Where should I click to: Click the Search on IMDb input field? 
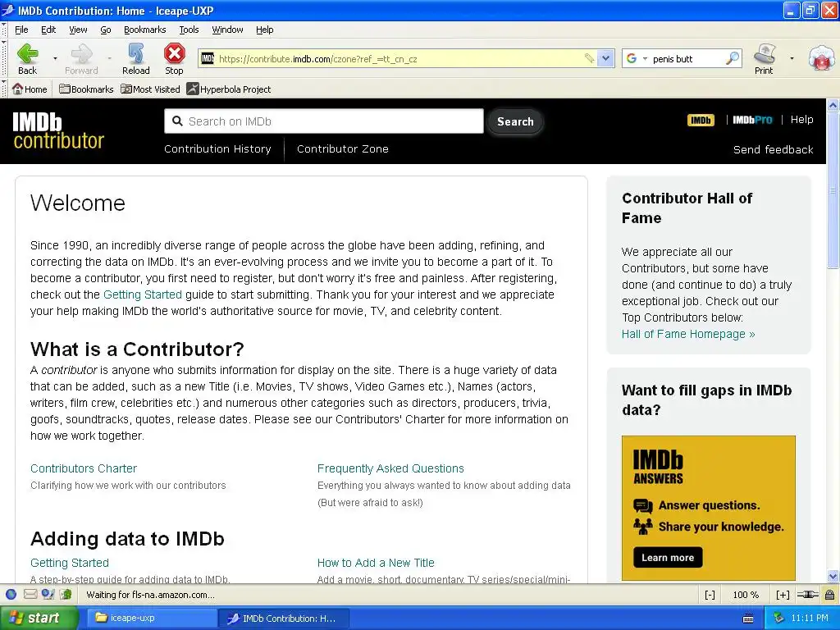[324, 121]
